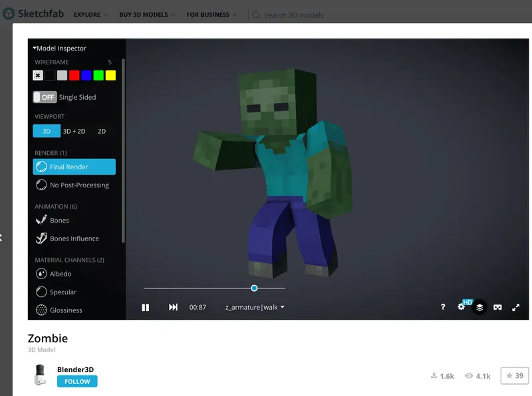Switch viewport to 3D + 2D
Viewport: 532px width, 396px height.
pos(73,131)
